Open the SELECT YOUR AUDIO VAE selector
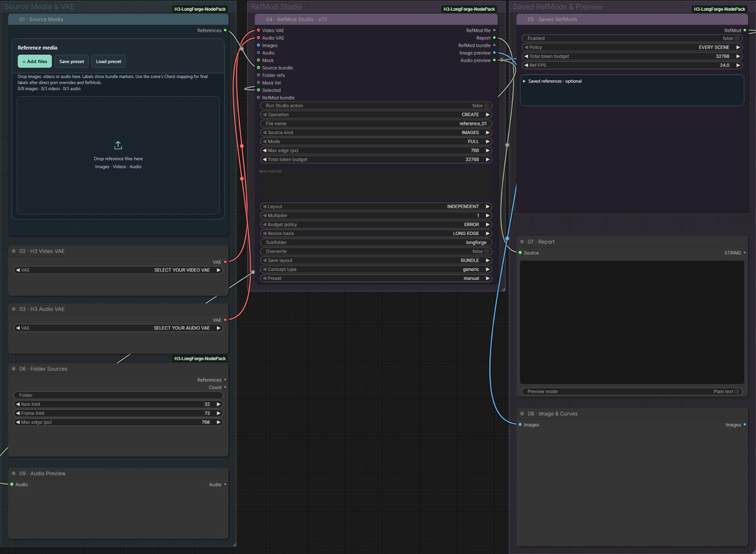The height and width of the screenshot is (554, 756). coord(118,328)
